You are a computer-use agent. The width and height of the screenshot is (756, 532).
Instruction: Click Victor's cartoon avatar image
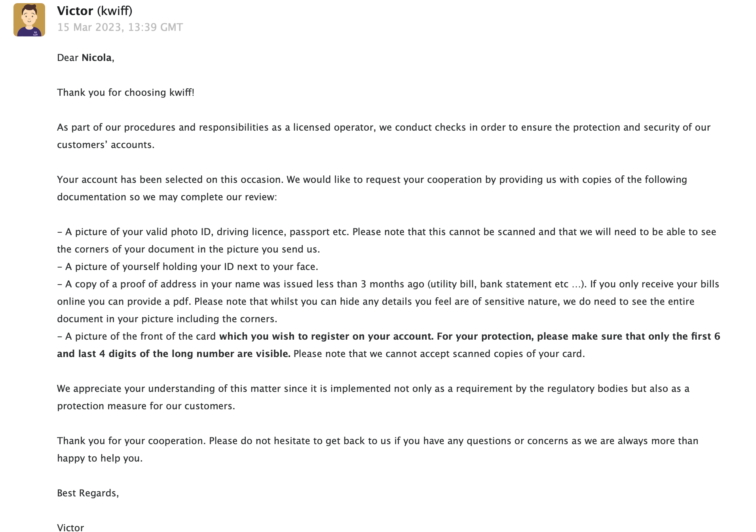pyautogui.click(x=29, y=20)
